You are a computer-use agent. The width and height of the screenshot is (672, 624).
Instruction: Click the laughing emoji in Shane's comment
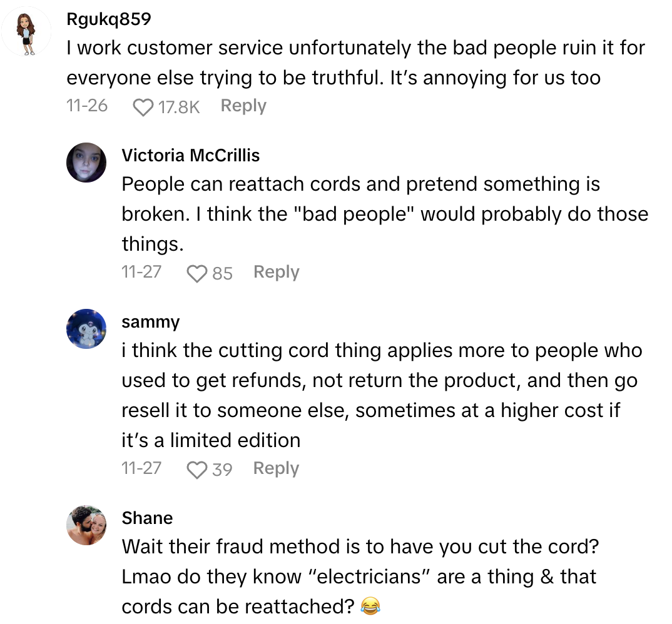pos(371,606)
